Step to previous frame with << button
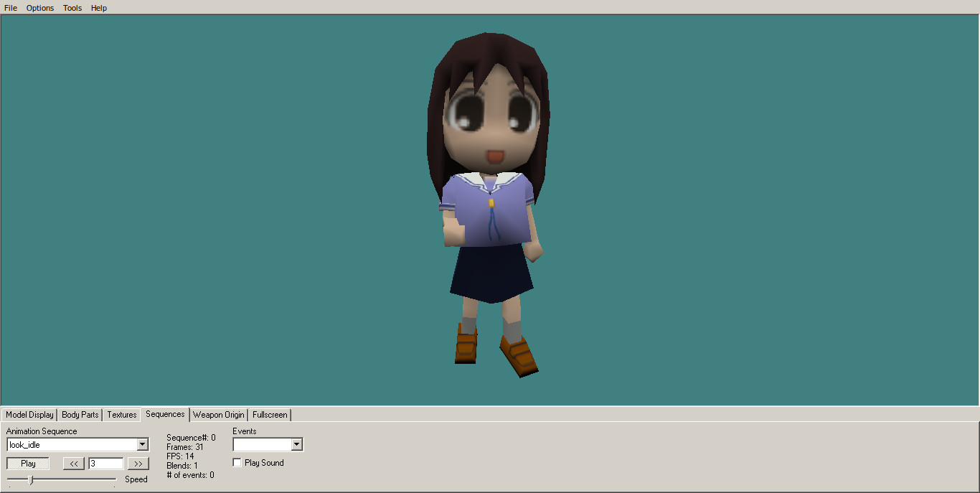 coord(74,464)
